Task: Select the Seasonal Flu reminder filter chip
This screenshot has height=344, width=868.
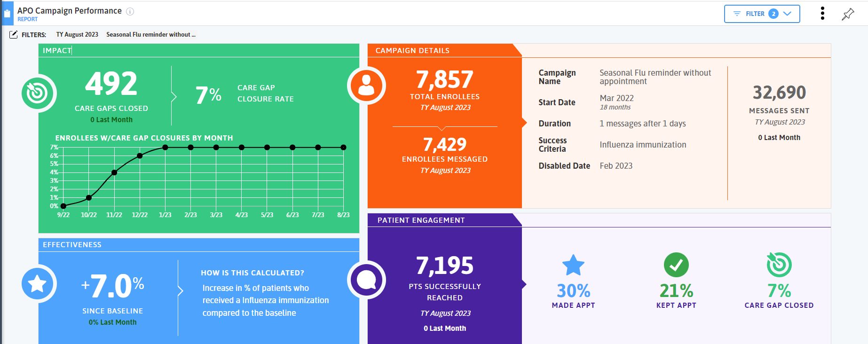Action: pyautogui.click(x=151, y=34)
